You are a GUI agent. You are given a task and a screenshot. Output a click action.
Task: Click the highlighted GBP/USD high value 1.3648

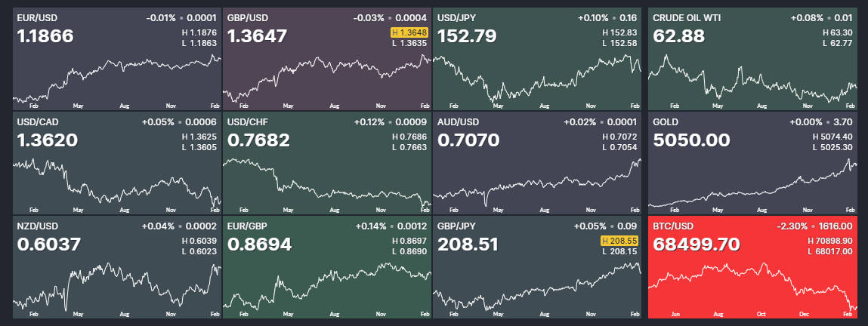coord(409,32)
